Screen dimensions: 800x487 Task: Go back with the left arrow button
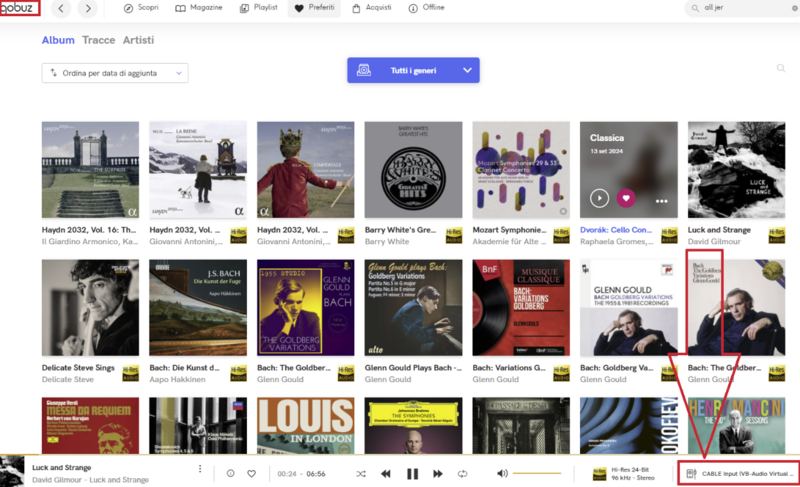coord(62,9)
